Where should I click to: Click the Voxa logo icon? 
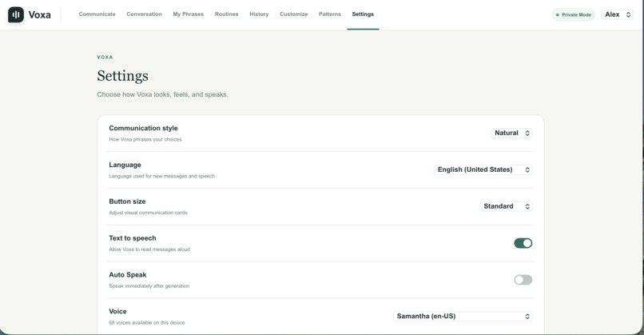pyautogui.click(x=16, y=15)
